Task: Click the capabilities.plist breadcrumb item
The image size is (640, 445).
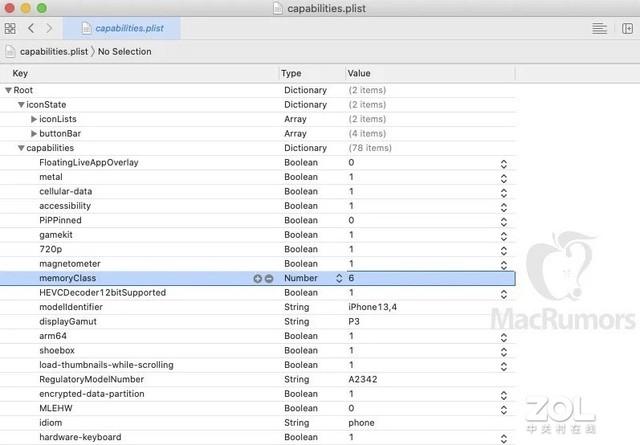Action: [54, 51]
